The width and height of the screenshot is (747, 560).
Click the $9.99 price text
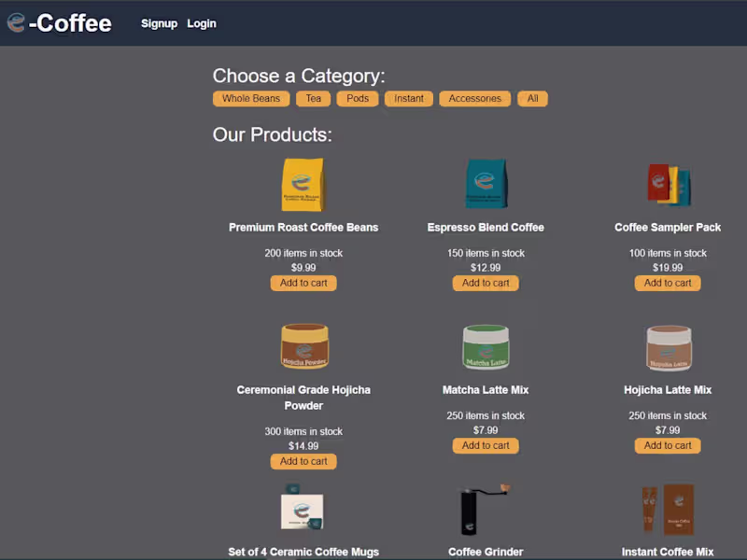303,268
